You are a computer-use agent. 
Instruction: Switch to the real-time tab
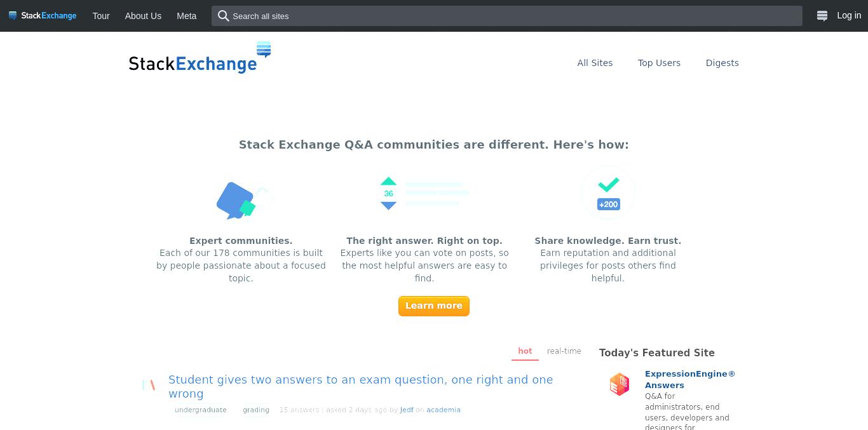[x=564, y=351]
